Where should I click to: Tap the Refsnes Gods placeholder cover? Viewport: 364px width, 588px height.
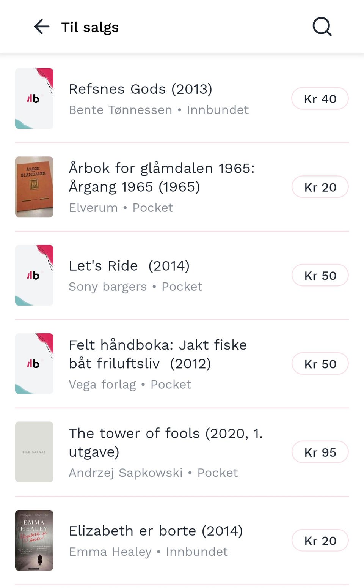[x=34, y=99]
